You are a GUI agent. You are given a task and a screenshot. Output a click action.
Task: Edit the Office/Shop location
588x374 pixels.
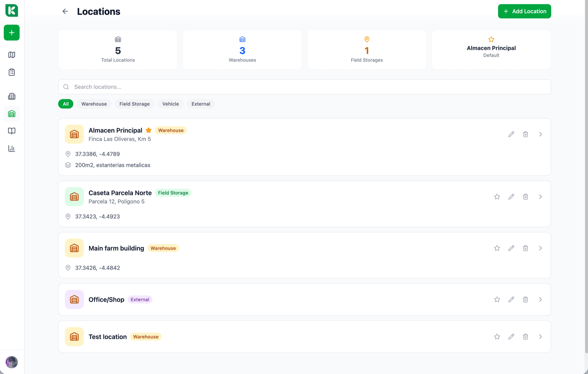click(511, 300)
